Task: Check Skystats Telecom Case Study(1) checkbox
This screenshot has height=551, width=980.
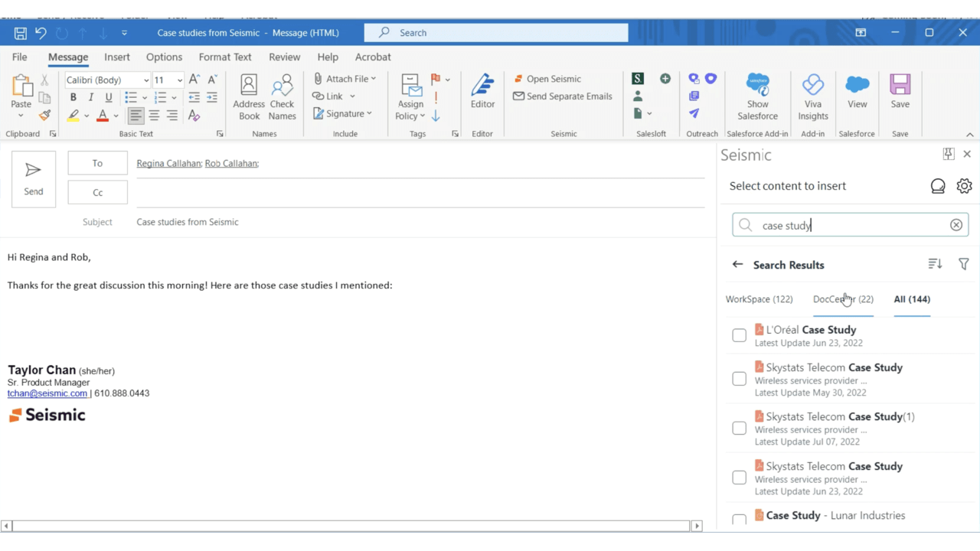Action: pyautogui.click(x=739, y=429)
